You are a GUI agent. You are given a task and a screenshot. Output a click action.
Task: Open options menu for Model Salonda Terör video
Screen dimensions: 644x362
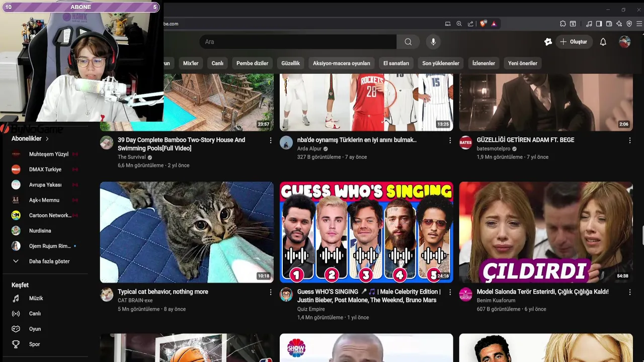630,292
